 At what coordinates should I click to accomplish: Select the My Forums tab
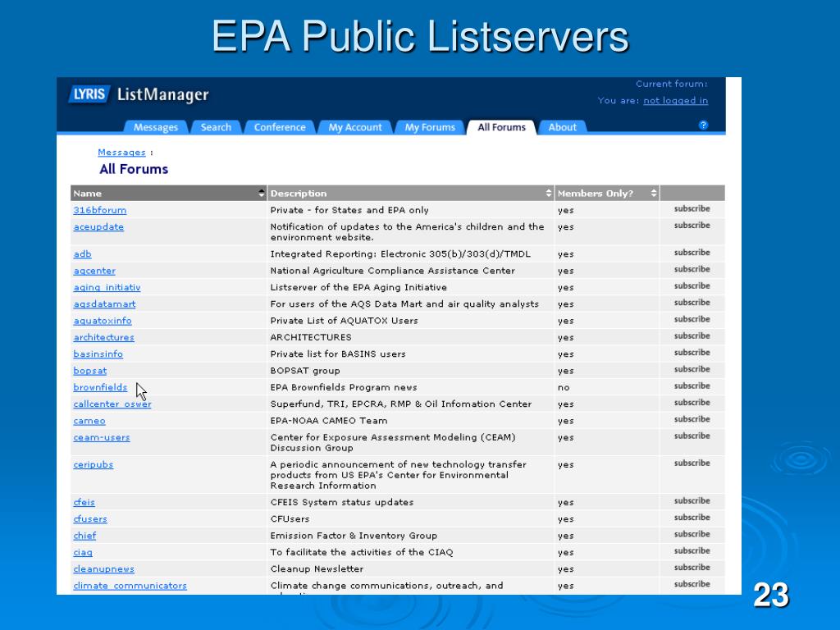click(430, 127)
